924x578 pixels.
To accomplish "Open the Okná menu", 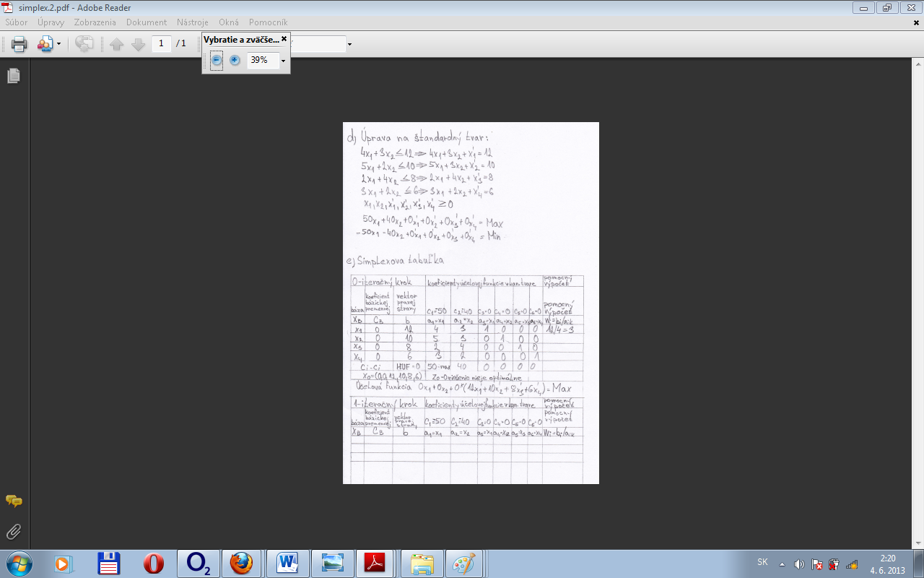I will click(229, 22).
